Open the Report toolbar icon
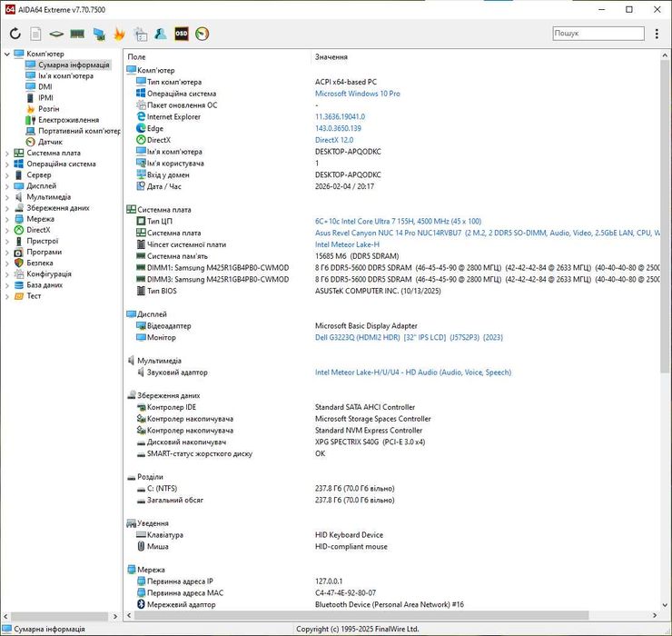The height and width of the screenshot is (636, 672). (x=35, y=34)
